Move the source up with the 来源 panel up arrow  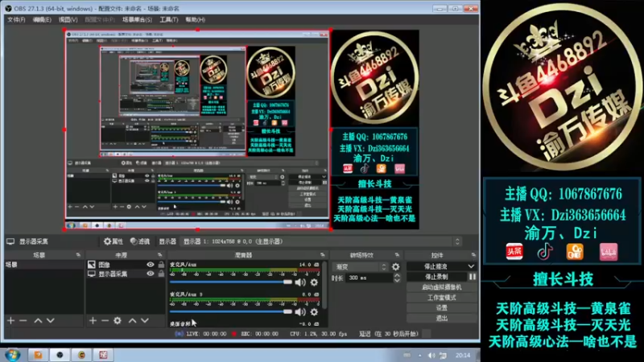132,320
